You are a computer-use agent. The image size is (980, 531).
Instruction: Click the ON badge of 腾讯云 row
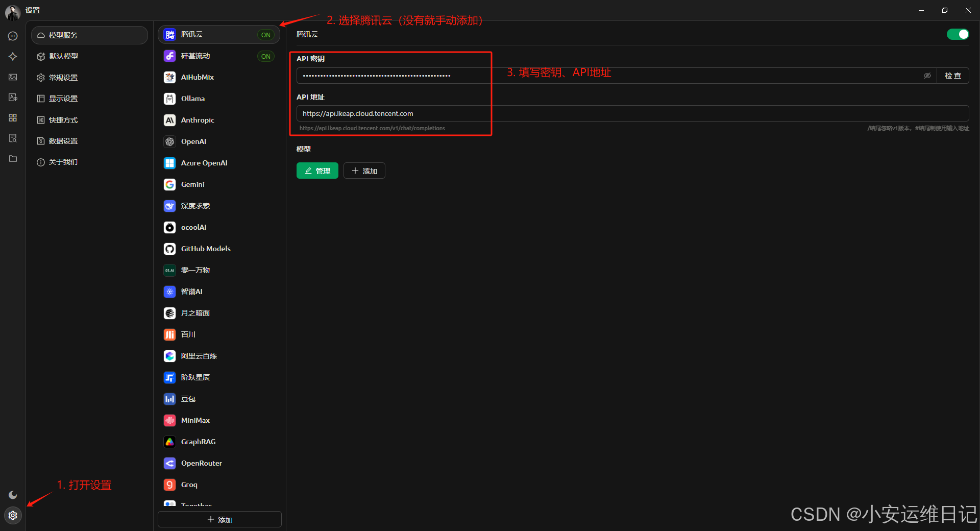[266, 35]
